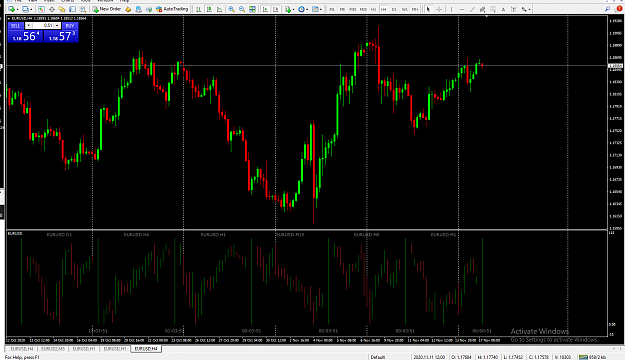
Task: Open a new chart from the toolbar
Action: [11, 9]
